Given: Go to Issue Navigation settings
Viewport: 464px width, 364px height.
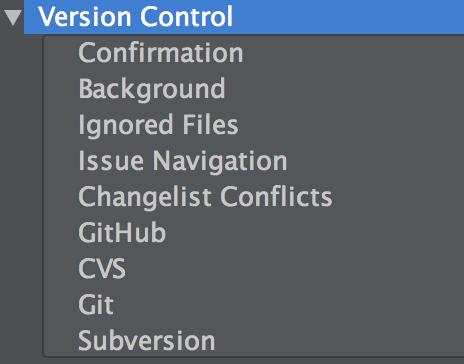Looking at the screenshot, I should (183, 161).
